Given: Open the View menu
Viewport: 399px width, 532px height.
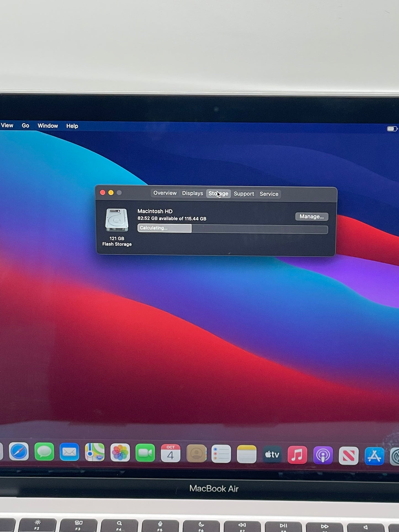Looking at the screenshot, I should (7, 125).
